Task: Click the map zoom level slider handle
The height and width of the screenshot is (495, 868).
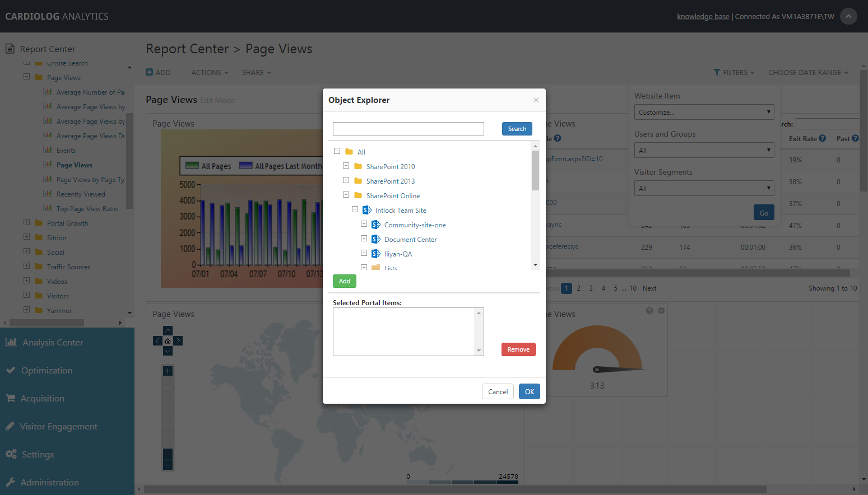Action: pos(168,454)
